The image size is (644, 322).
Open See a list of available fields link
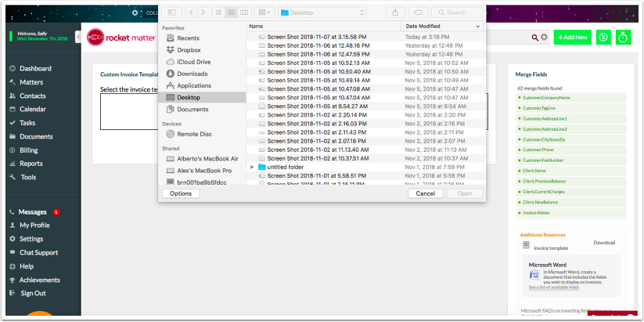tap(554, 288)
